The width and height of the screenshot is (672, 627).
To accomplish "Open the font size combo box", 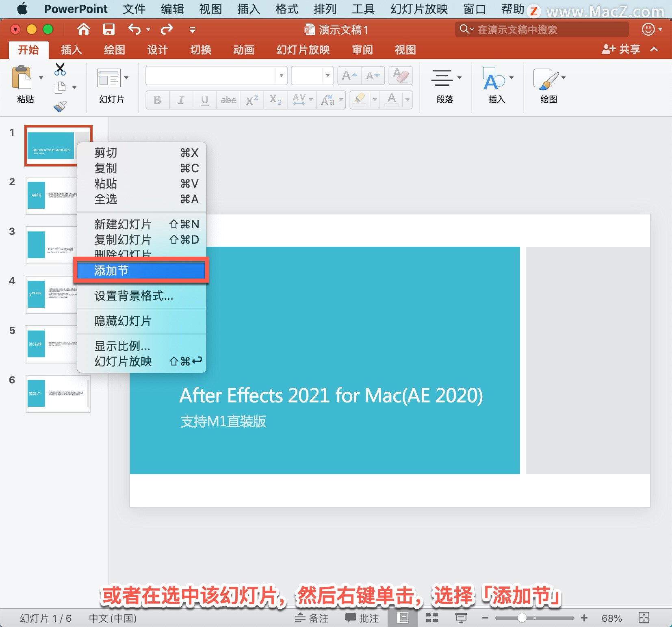I will point(312,76).
